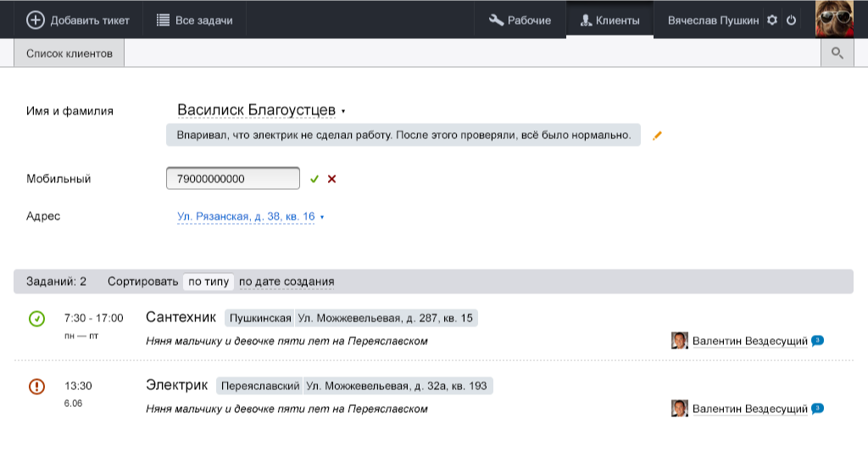
Task: Open Все задачи menu item
Action: click(x=195, y=20)
